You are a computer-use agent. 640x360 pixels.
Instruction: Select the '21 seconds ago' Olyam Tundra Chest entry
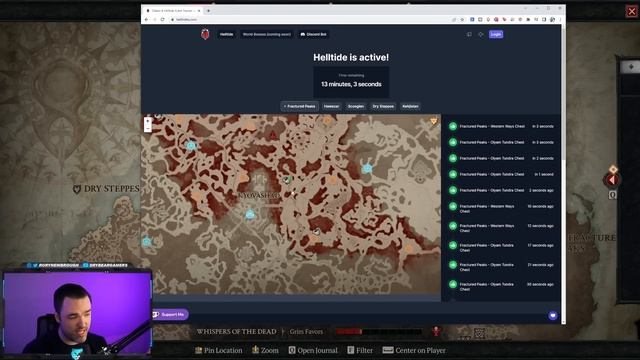coord(501,267)
